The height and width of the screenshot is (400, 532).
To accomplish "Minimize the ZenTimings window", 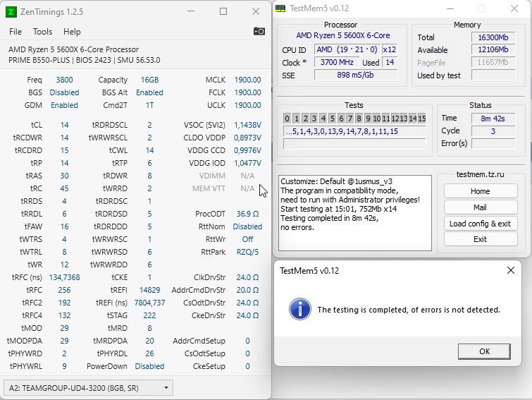I will pos(191,11).
